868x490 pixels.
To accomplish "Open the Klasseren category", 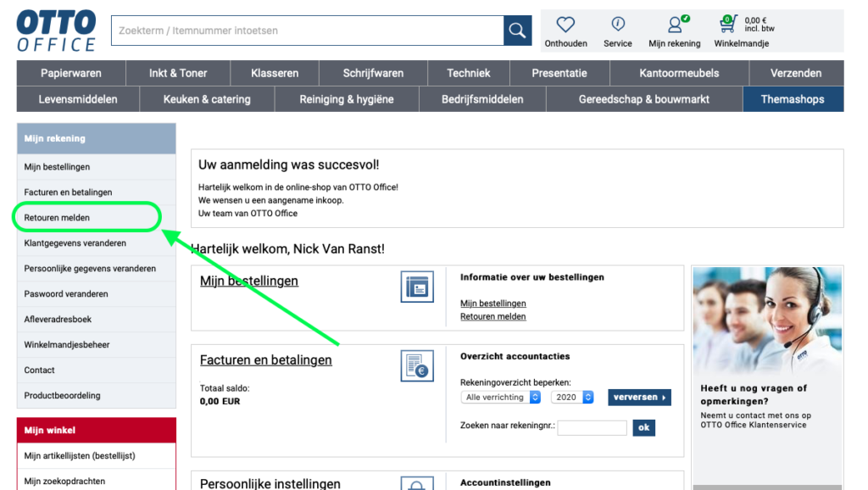I will [x=275, y=73].
